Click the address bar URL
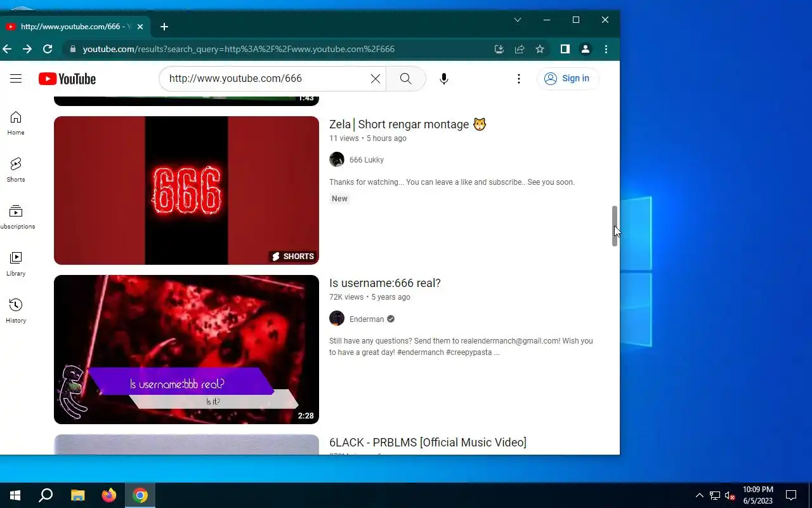This screenshot has width=812, height=508. point(239,49)
